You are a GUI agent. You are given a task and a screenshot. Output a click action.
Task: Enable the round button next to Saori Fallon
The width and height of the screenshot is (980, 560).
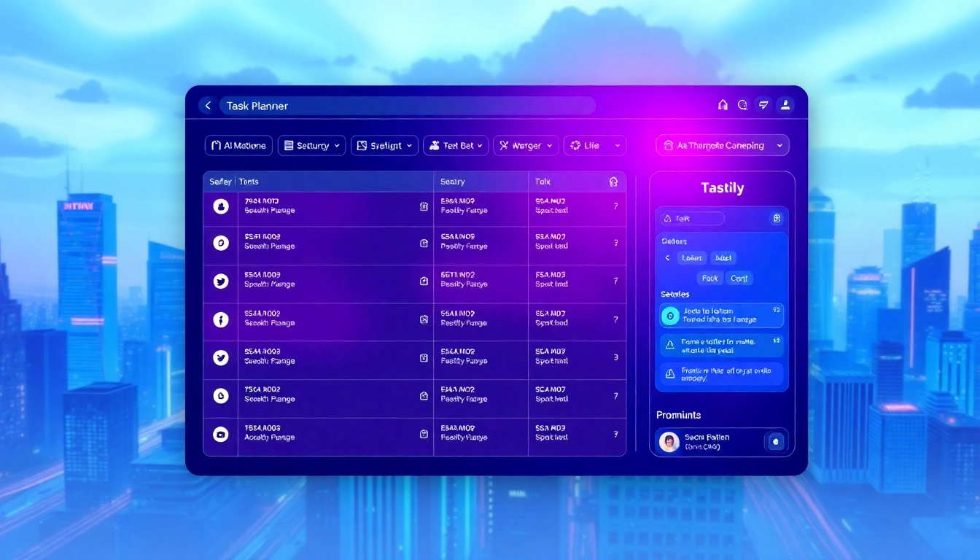coord(775,441)
